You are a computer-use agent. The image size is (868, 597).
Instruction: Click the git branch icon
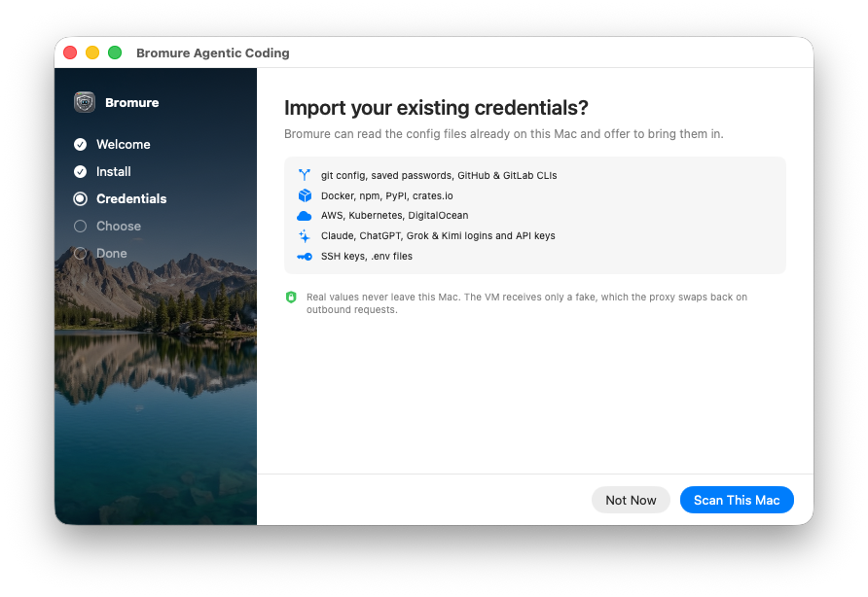[x=305, y=175]
